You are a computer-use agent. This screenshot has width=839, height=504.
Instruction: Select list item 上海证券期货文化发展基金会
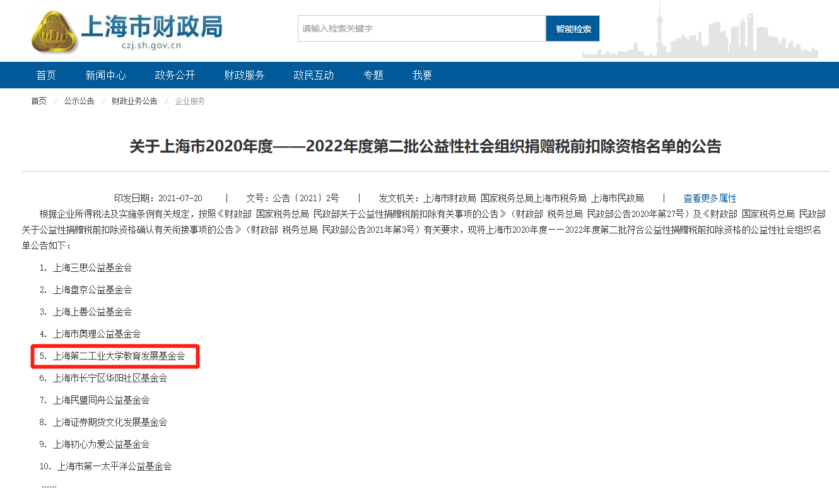[110, 422]
